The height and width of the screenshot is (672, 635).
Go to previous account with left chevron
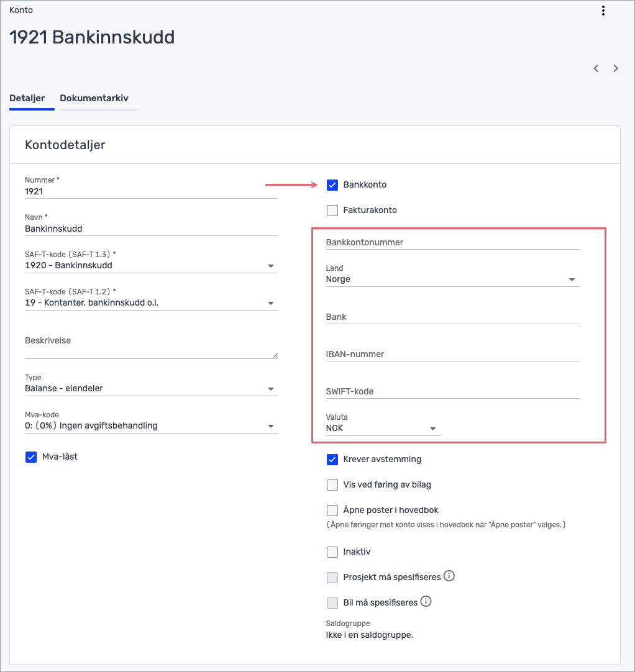(x=596, y=68)
